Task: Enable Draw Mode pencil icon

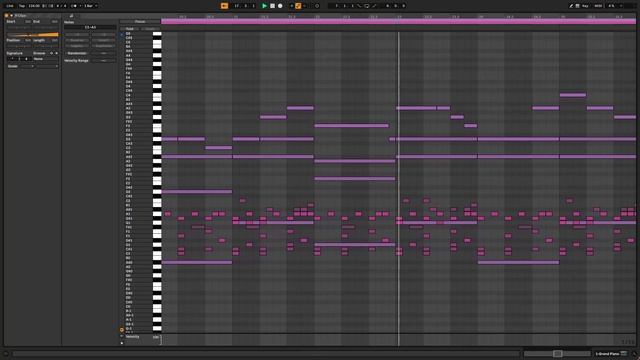Action: click(571, 6)
